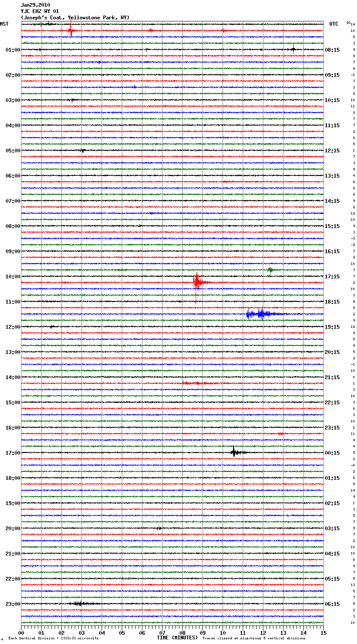Click the red spike near minute 2 at top
Image resolution: width=357 pixels, height=644 pixels.
tap(71, 30)
